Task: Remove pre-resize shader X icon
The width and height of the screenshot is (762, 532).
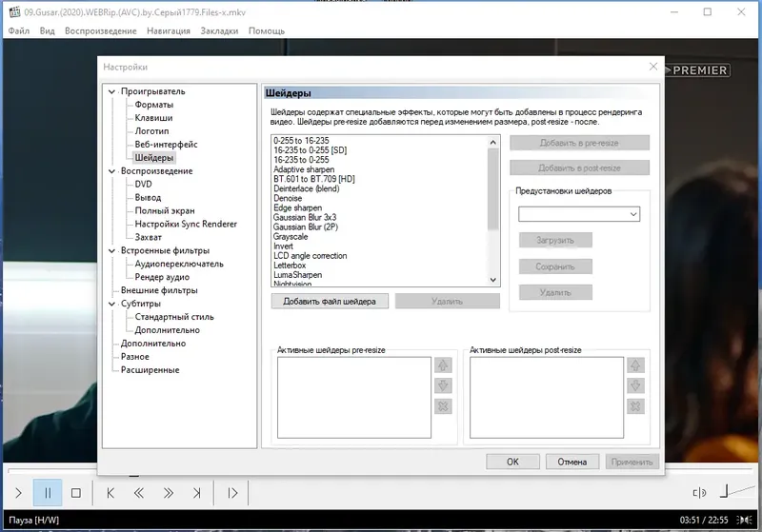Action: pos(443,406)
